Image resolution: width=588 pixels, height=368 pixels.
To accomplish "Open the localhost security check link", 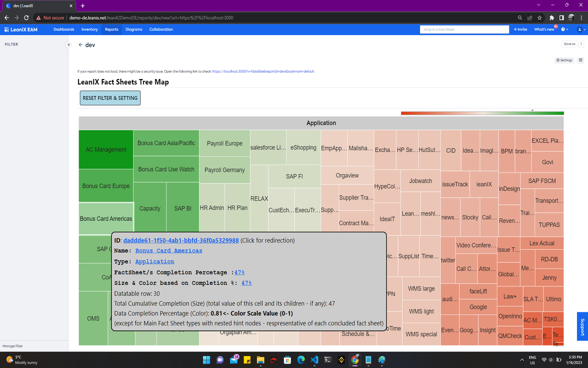I will (x=263, y=71).
